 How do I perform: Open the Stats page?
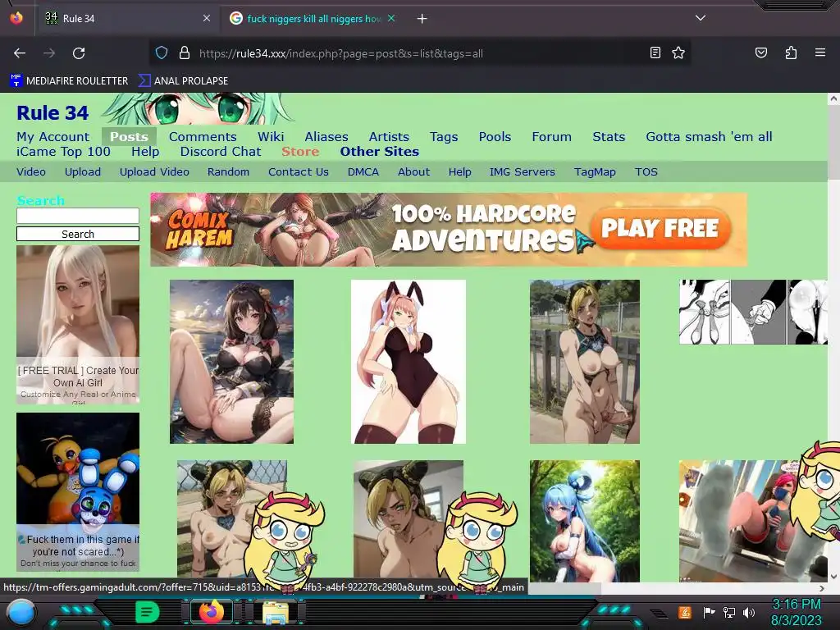(609, 137)
